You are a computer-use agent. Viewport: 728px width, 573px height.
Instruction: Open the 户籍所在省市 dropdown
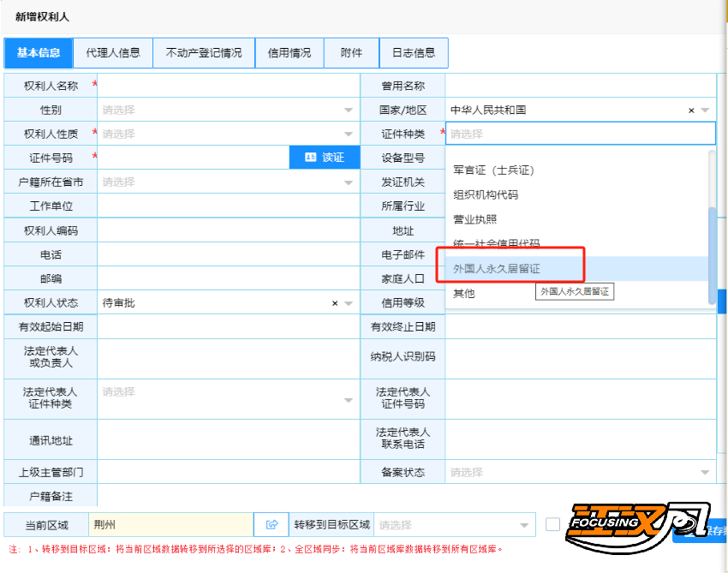(348, 182)
